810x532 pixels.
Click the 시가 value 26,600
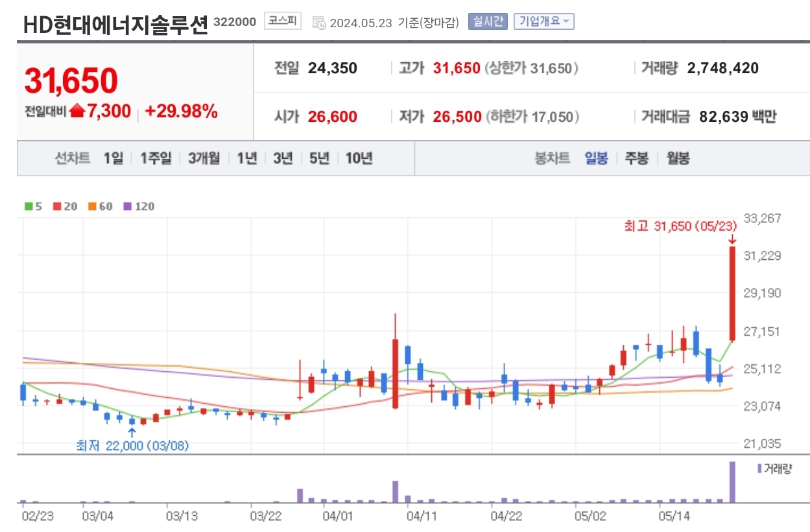pos(333,117)
